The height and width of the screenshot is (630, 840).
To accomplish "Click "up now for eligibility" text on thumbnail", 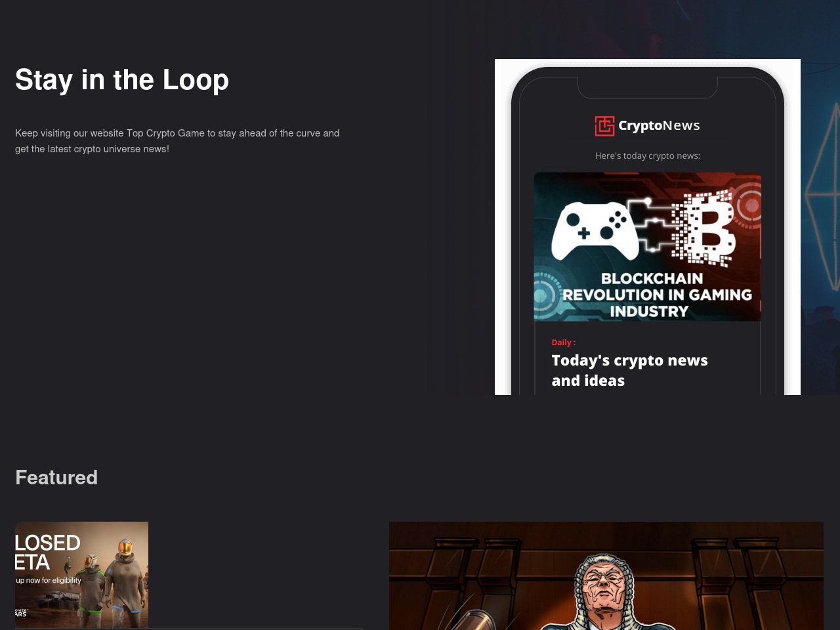I will tap(49, 580).
